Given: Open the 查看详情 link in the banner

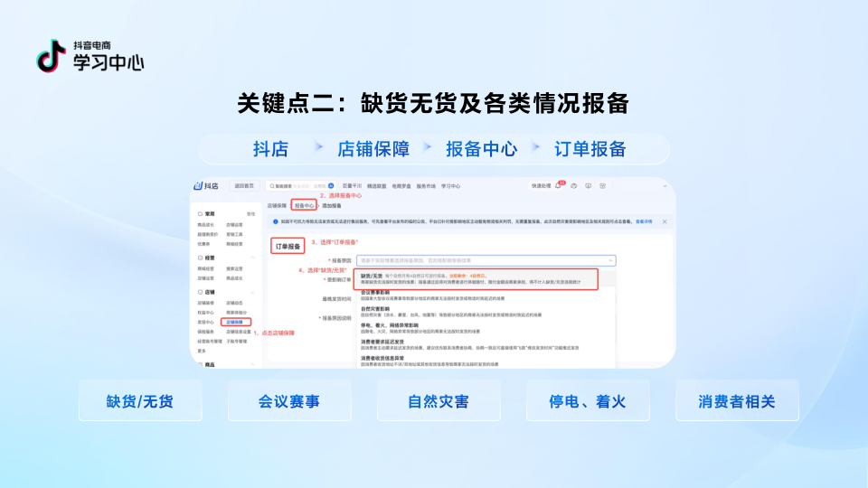Looking at the screenshot, I should point(643,222).
